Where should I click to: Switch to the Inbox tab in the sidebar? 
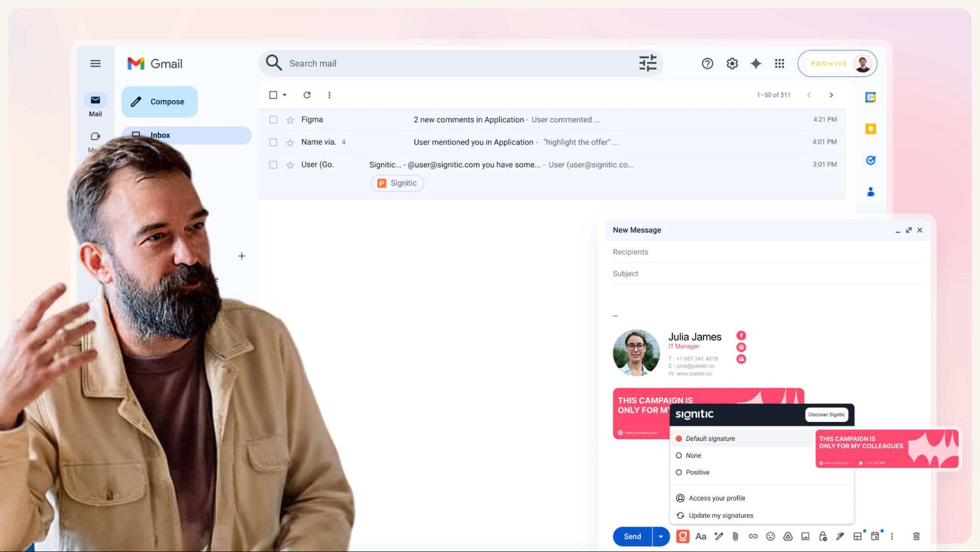[x=160, y=135]
